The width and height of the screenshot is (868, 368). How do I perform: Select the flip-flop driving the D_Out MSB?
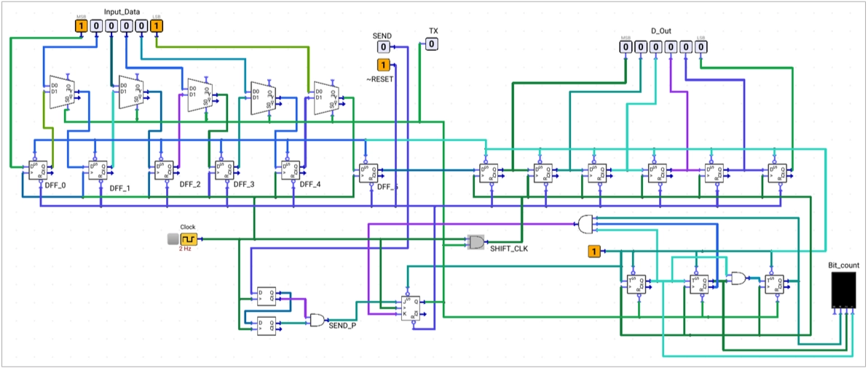click(x=489, y=172)
